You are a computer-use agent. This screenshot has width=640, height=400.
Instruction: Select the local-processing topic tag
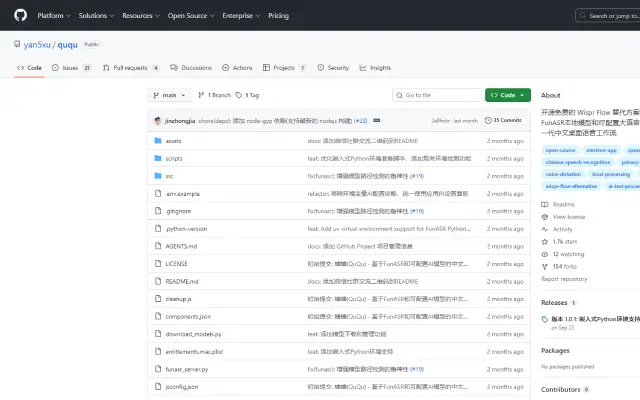click(611, 174)
